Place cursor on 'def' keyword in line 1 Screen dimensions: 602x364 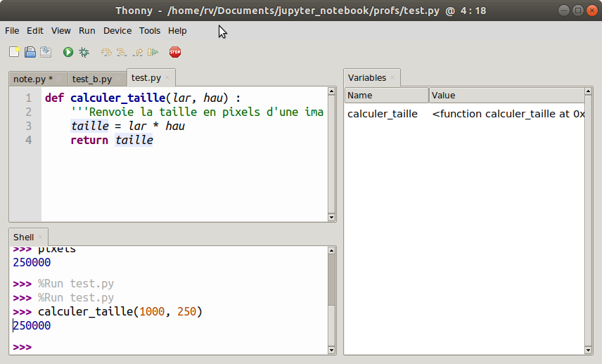coord(54,98)
